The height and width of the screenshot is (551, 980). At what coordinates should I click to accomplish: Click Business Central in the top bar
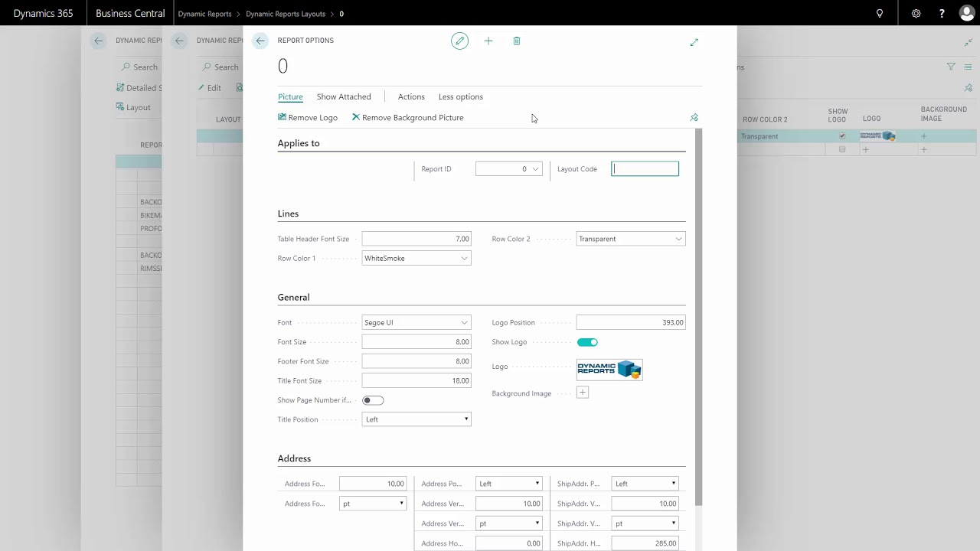[130, 14]
